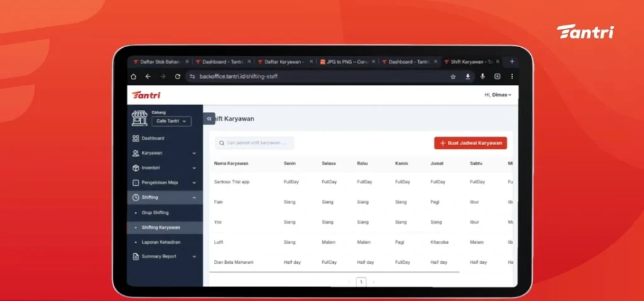Viewport: 644px width, 301px height.
Task: Click the Senin column header
Action: (x=289, y=163)
